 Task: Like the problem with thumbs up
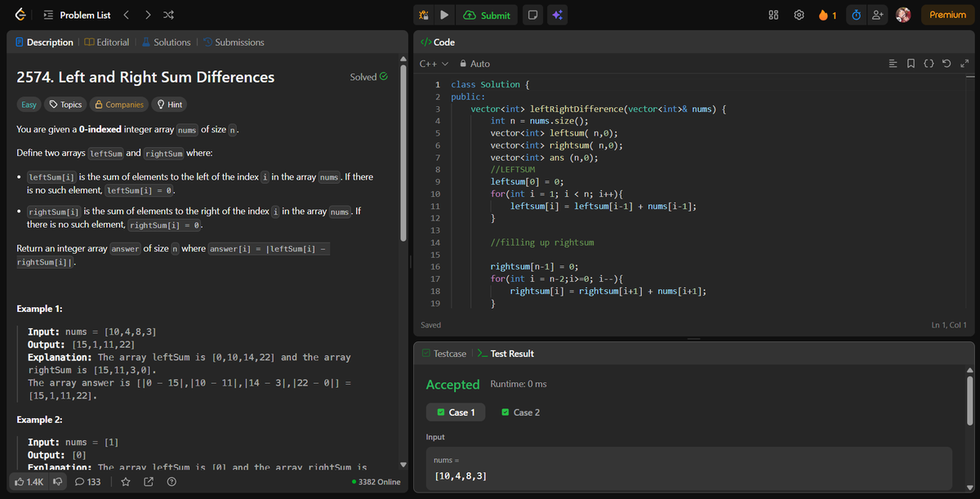click(x=29, y=482)
